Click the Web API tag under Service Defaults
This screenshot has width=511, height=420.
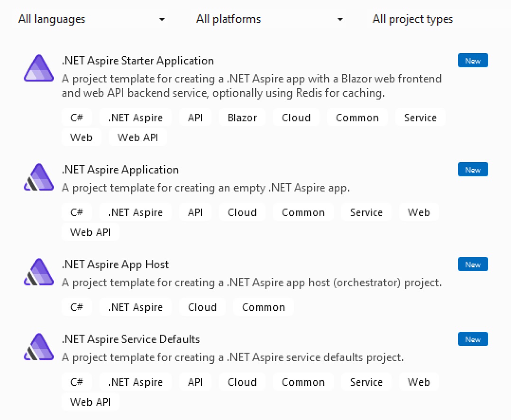90,402
